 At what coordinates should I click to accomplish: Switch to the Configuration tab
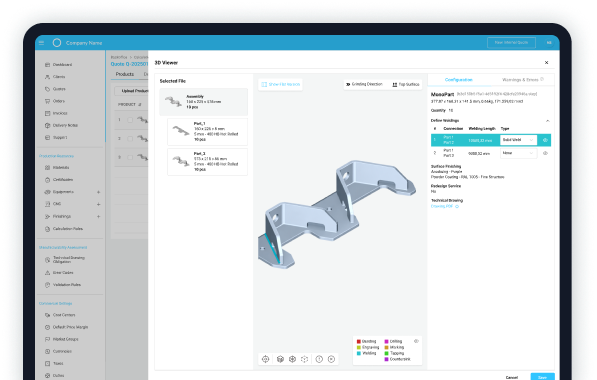click(458, 80)
